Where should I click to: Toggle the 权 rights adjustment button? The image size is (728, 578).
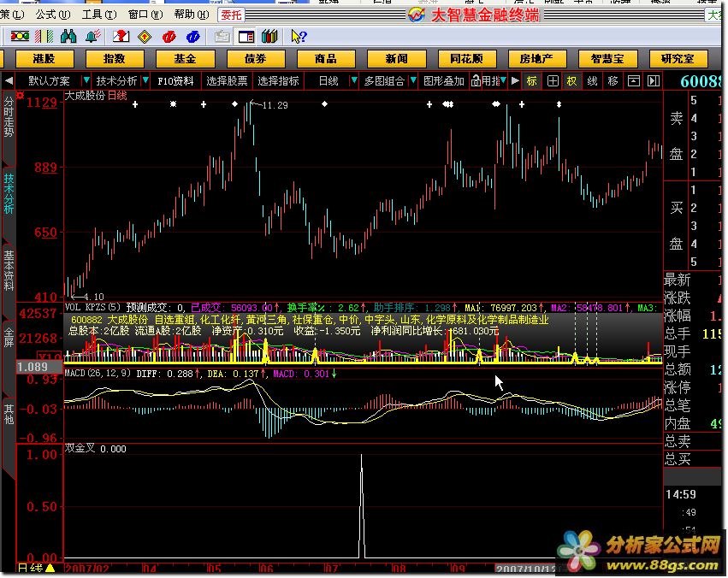(571, 81)
